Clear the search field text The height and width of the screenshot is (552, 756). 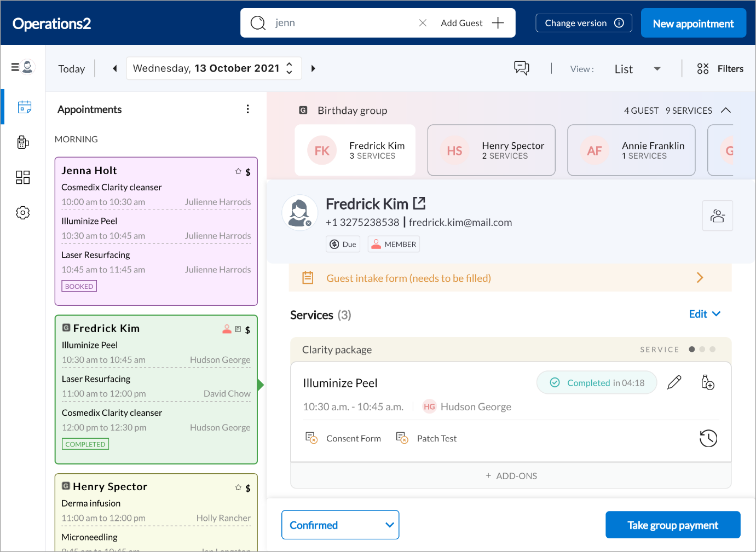click(423, 23)
